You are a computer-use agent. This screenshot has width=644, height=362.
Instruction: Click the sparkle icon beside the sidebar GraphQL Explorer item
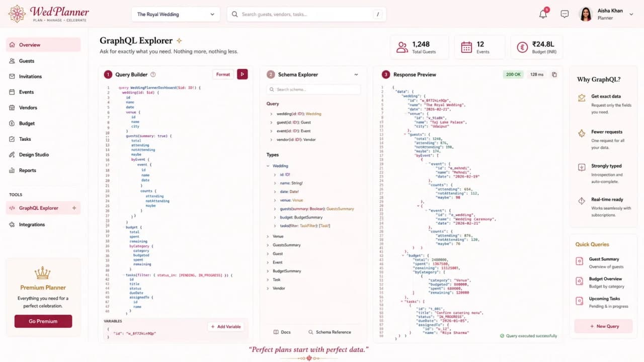pos(74,208)
